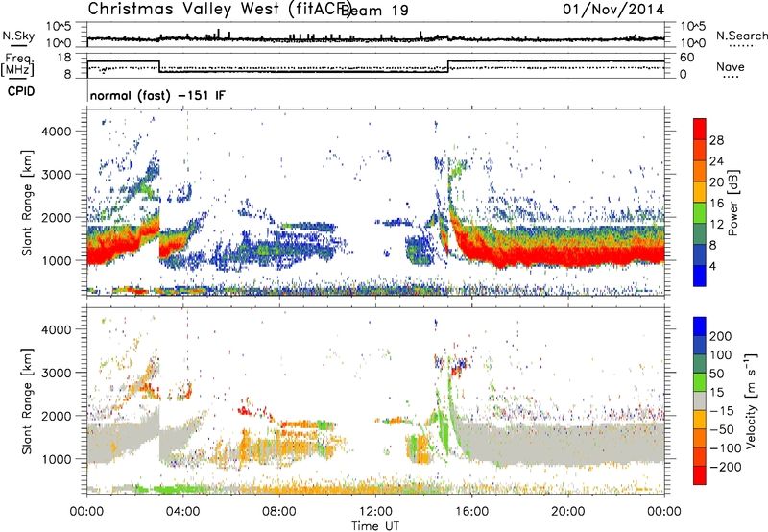The height and width of the screenshot is (532, 768).
Task: Click the 'Time UT' axis title
Action: [375, 526]
